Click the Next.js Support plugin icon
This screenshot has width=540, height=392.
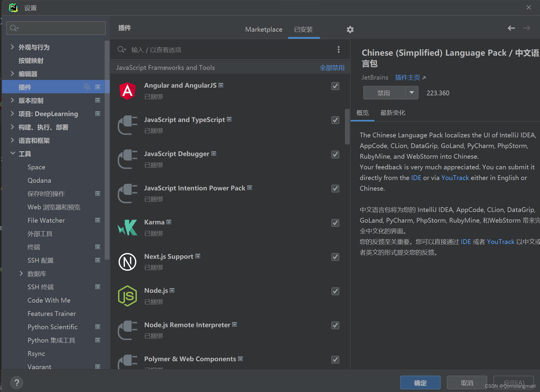coord(127,262)
